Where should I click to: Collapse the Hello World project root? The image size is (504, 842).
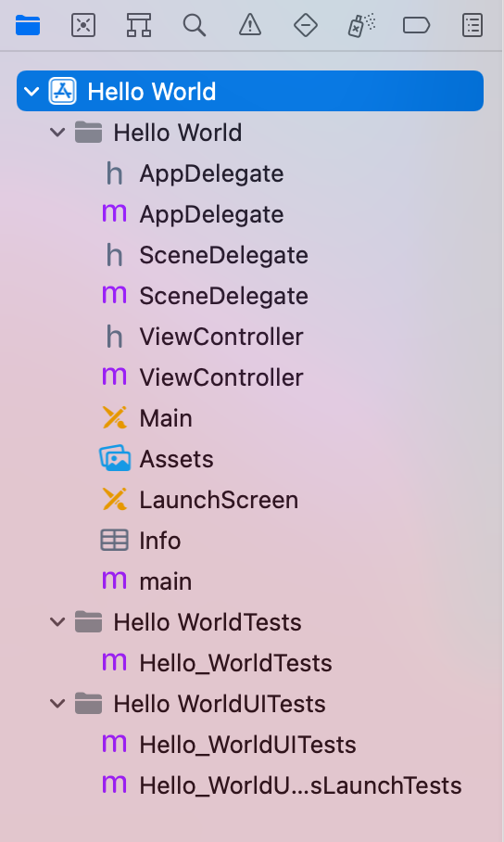[x=31, y=91]
